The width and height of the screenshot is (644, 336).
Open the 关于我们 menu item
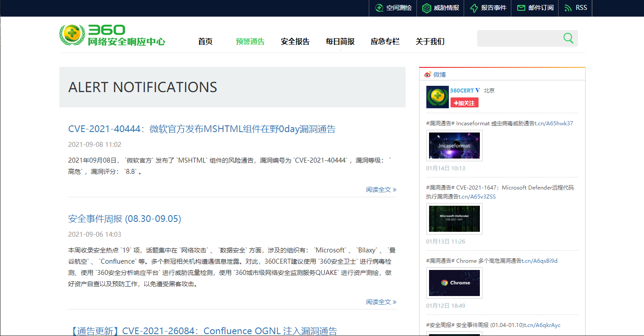pyautogui.click(x=430, y=41)
